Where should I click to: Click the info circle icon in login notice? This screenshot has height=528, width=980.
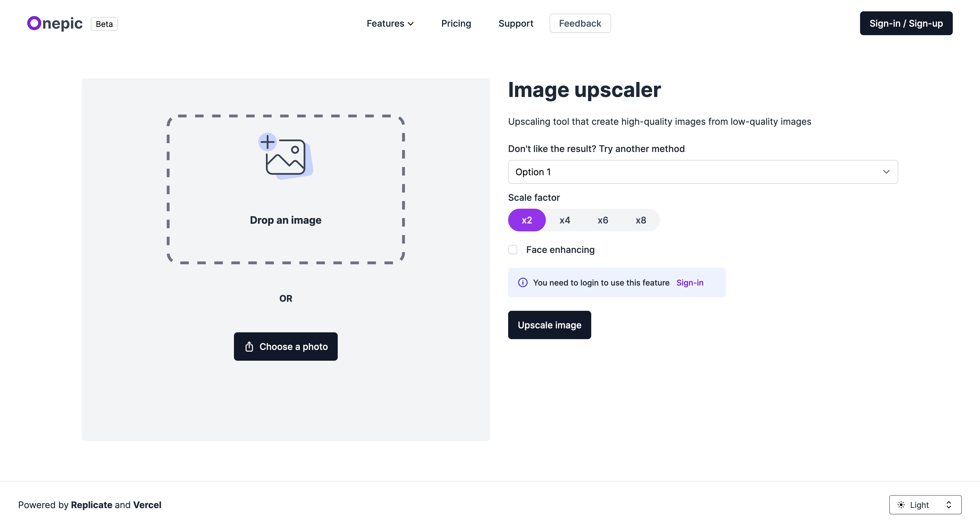tap(523, 283)
